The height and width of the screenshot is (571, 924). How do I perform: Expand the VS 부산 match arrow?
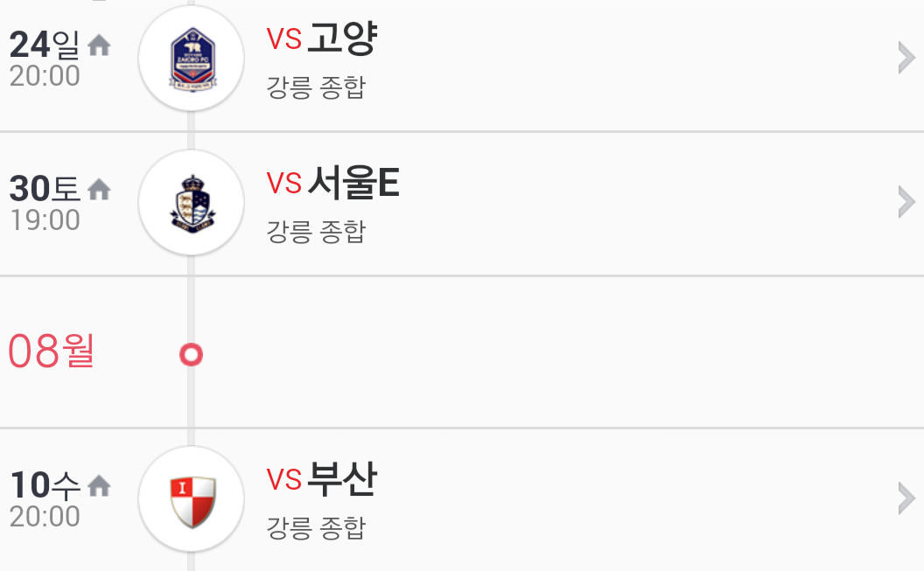pyautogui.click(x=906, y=498)
